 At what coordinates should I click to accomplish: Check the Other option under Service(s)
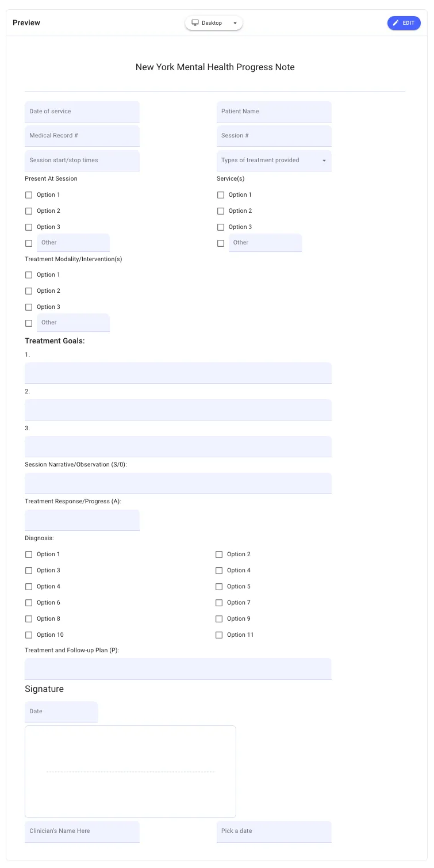pyautogui.click(x=221, y=243)
